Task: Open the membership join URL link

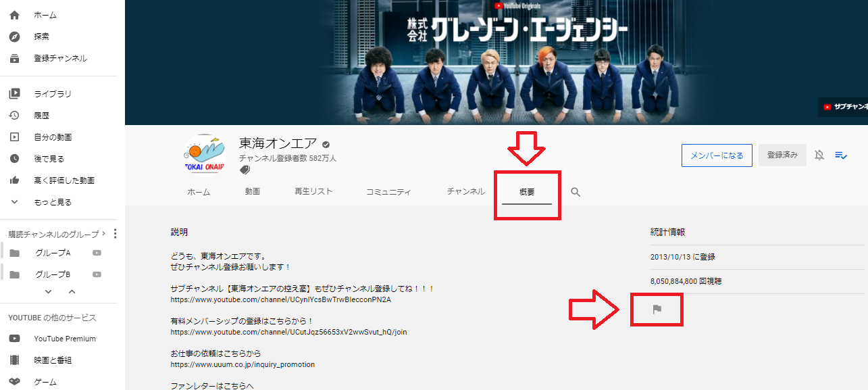Action: pyautogui.click(x=288, y=332)
